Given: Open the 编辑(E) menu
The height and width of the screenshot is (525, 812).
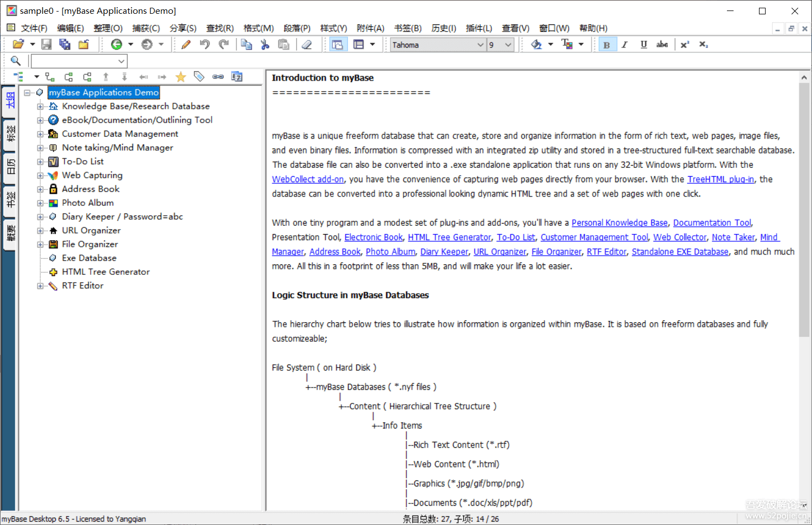Looking at the screenshot, I should pos(71,28).
